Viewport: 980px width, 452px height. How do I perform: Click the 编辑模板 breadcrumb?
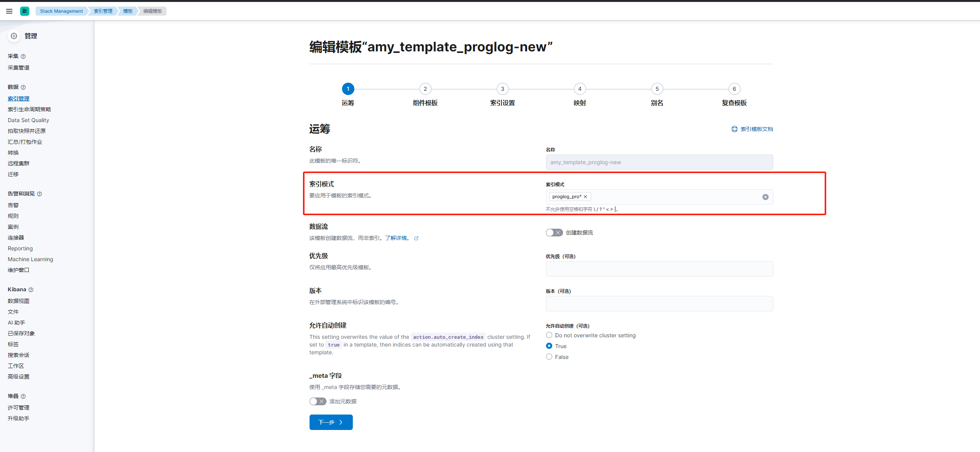coord(153,11)
